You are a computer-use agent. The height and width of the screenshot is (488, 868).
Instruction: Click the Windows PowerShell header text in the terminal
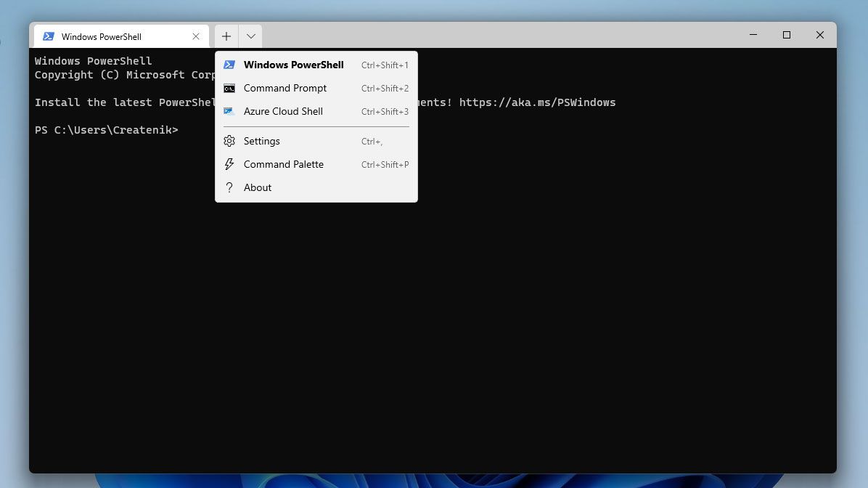pos(93,61)
